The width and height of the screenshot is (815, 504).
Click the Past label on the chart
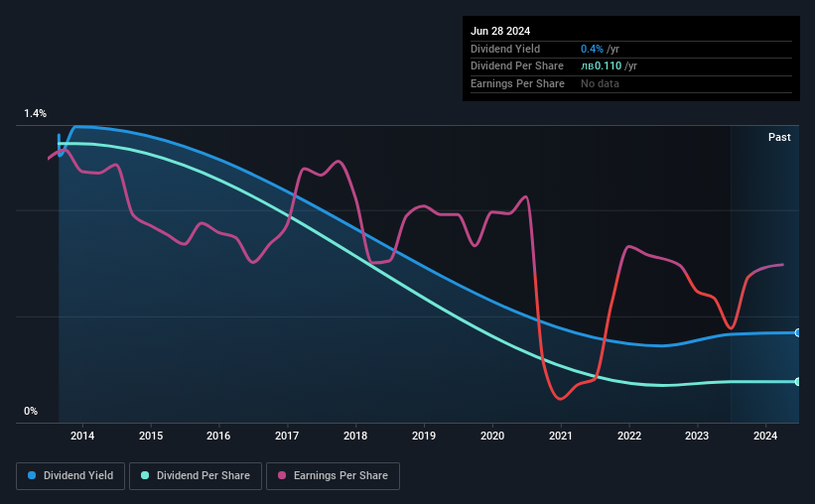tap(779, 137)
